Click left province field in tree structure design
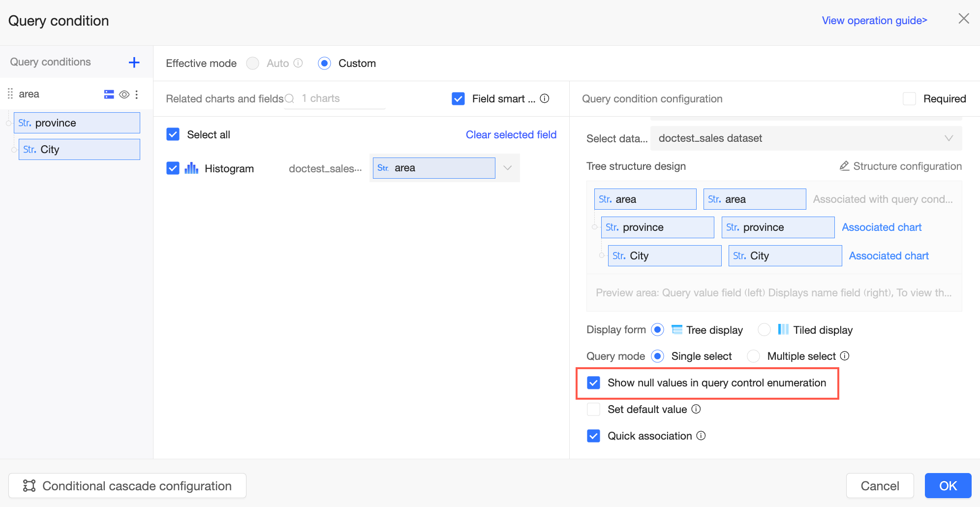The width and height of the screenshot is (980, 507). point(657,227)
